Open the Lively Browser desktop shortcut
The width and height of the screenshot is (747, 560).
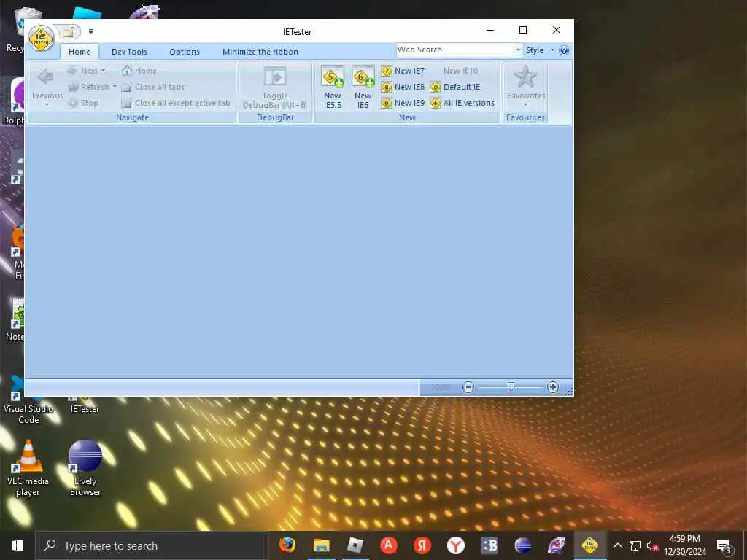click(x=85, y=468)
